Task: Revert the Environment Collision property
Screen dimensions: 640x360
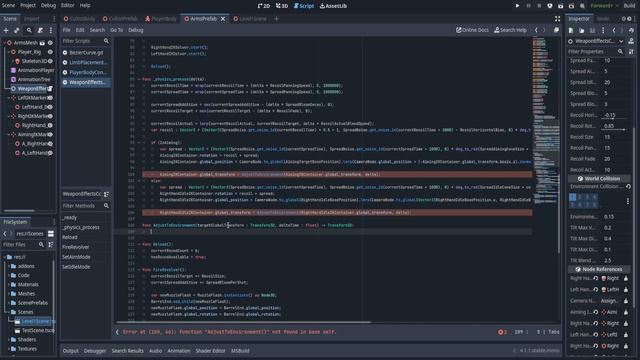Action: pos(629,187)
